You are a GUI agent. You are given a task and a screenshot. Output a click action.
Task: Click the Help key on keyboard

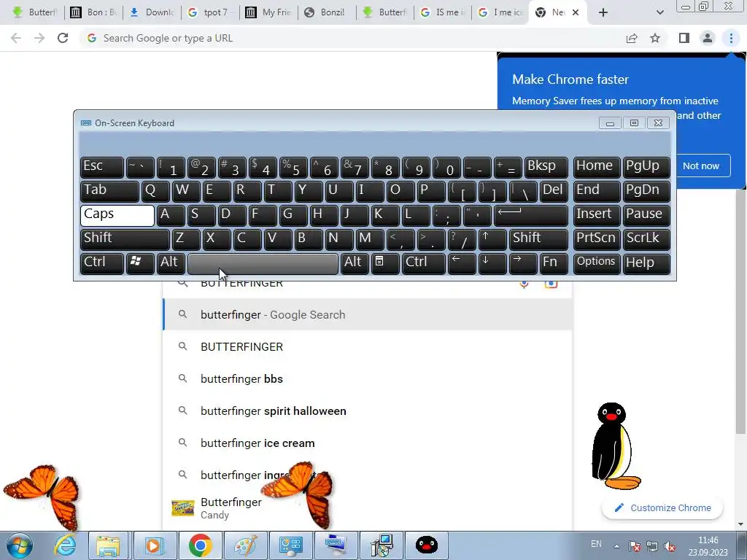pos(646,263)
